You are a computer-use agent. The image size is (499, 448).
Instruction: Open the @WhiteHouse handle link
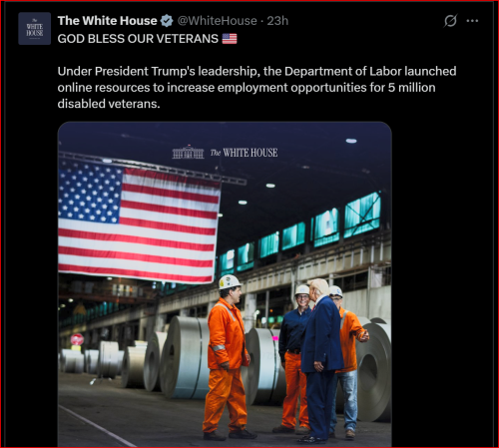[218, 21]
